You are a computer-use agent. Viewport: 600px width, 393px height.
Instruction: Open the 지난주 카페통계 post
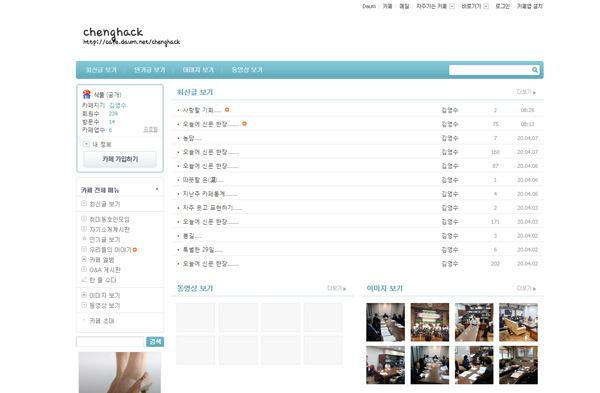point(210,194)
